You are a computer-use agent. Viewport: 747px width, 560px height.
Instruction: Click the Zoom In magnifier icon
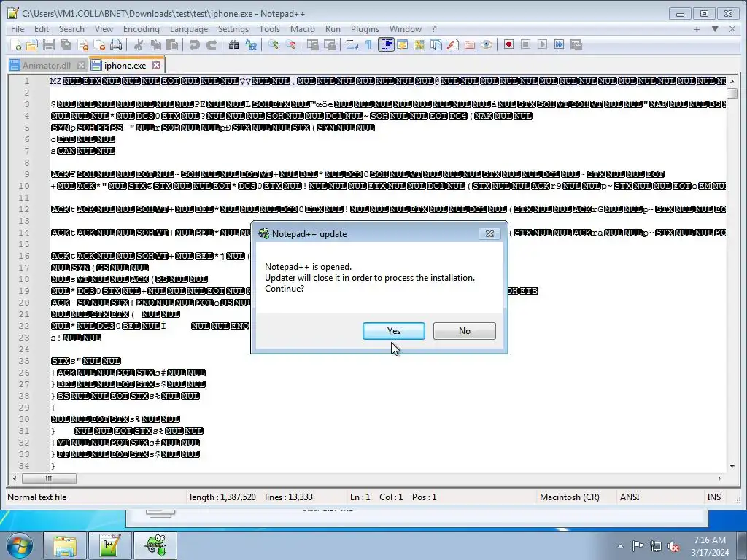pyautogui.click(x=274, y=44)
